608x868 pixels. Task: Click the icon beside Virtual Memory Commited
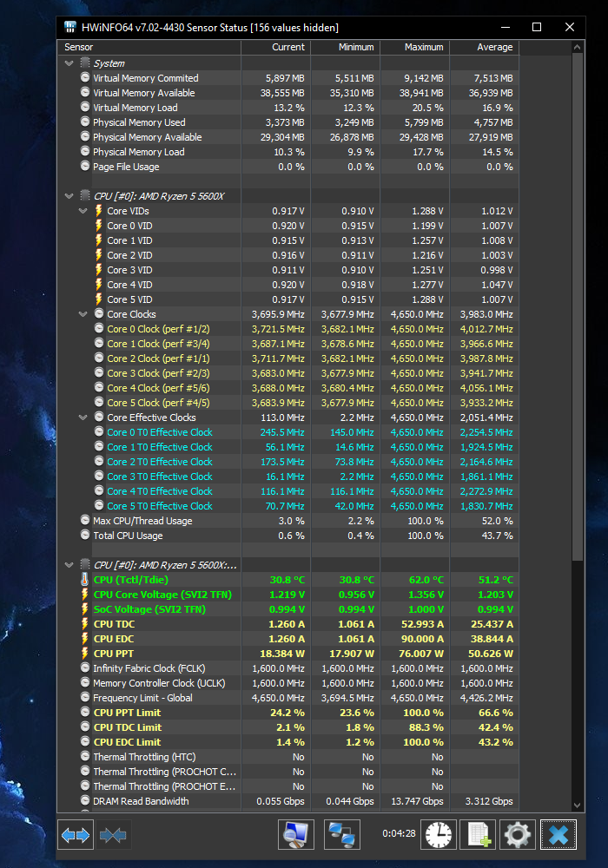pos(85,77)
